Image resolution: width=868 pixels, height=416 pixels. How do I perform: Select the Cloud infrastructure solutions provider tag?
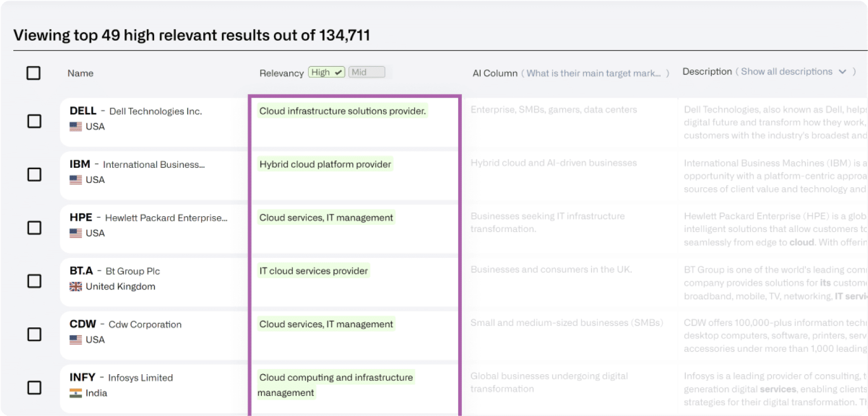tap(342, 111)
